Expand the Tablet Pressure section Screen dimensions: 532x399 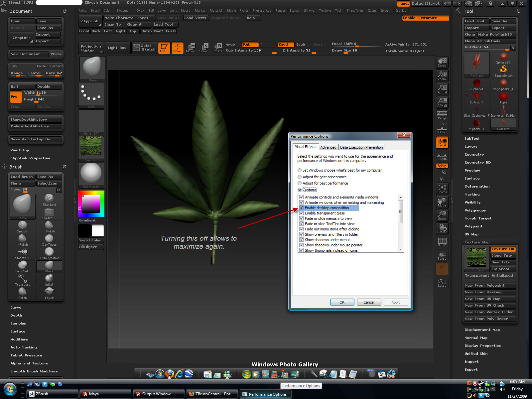pyautogui.click(x=26, y=355)
